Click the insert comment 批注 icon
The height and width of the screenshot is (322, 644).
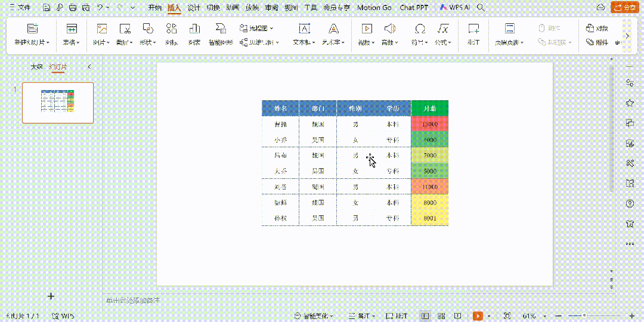click(473, 29)
